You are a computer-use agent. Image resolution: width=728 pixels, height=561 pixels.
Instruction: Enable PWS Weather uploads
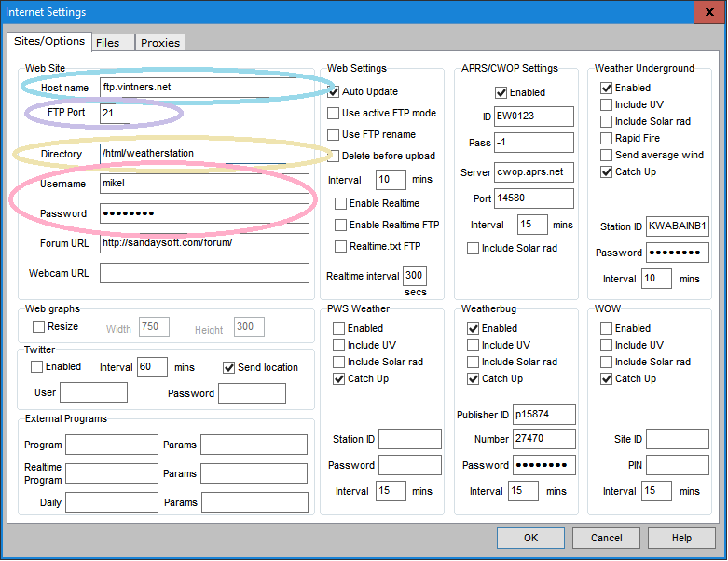pos(339,328)
